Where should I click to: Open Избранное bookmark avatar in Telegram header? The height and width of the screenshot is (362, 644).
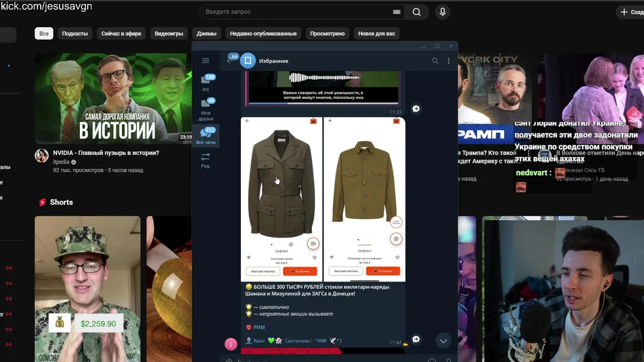248,61
